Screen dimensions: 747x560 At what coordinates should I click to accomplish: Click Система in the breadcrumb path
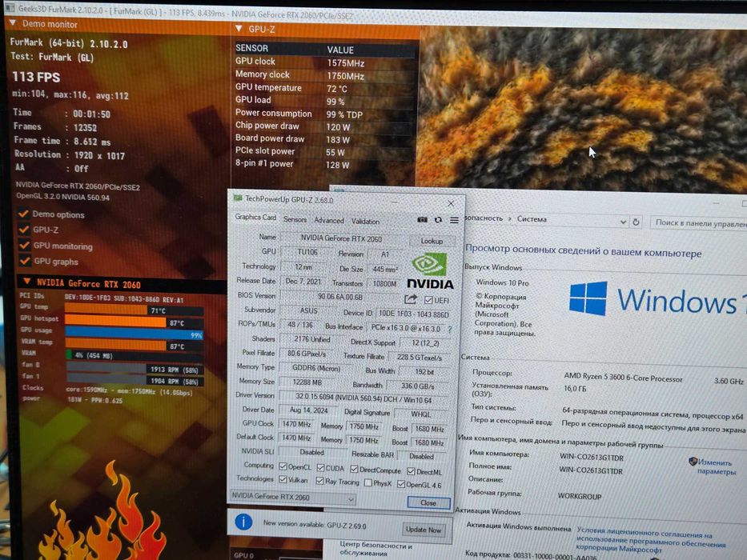(x=532, y=219)
